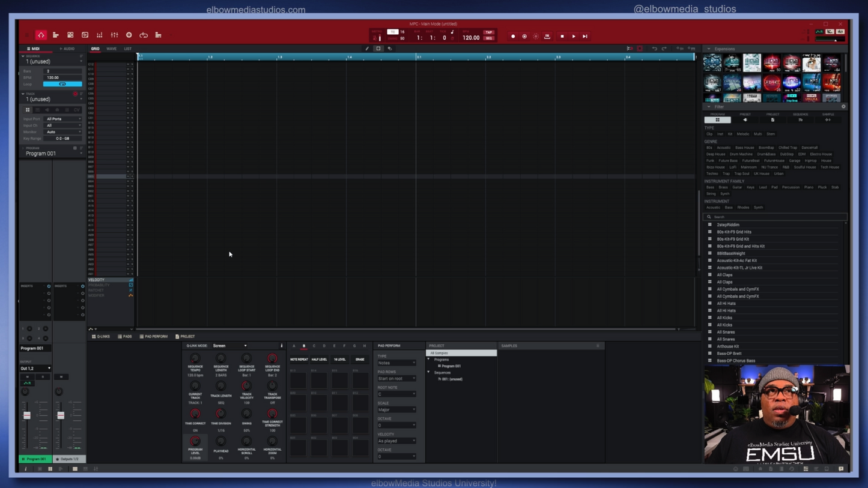Collapse the Programs tree in the Project panel
The height and width of the screenshot is (488, 868).
429,360
